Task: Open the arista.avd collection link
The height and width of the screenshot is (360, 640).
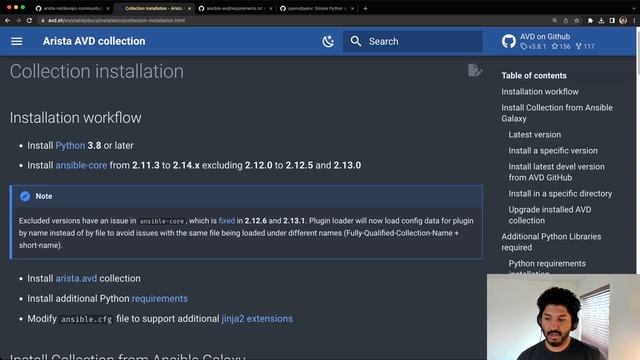Action: [x=76, y=278]
